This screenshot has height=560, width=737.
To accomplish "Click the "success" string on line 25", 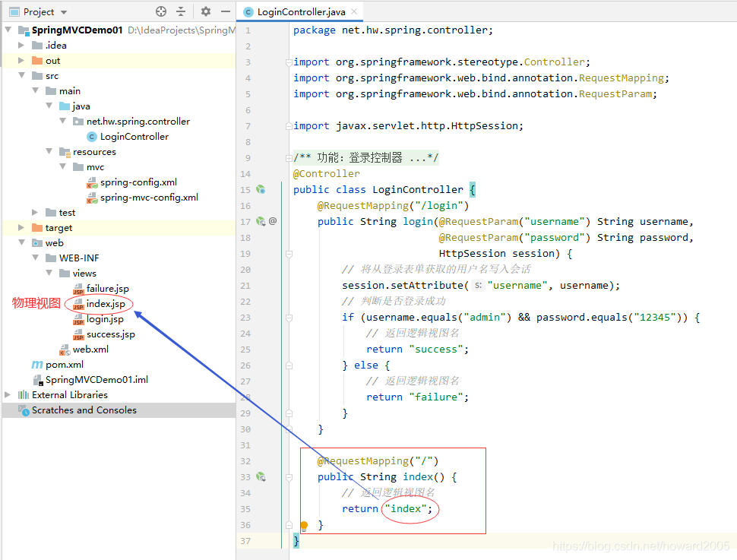I will coord(435,350).
